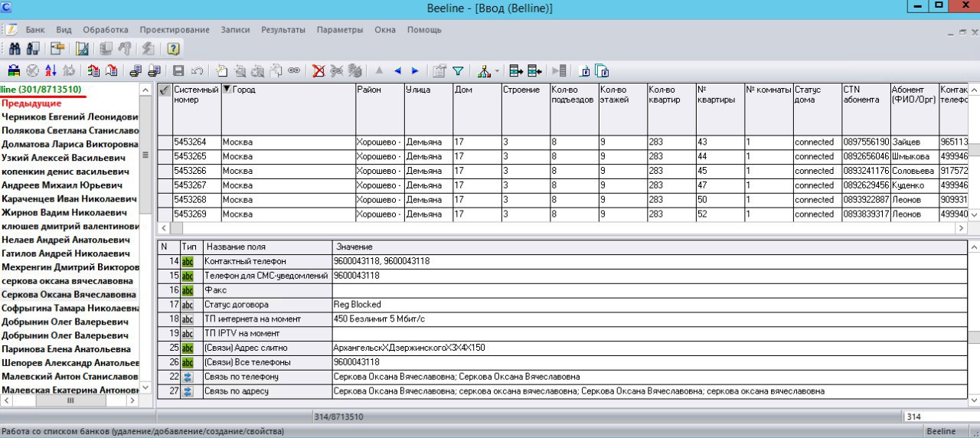Open the Окна menu
The image size is (980, 438).
pyautogui.click(x=385, y=30)
